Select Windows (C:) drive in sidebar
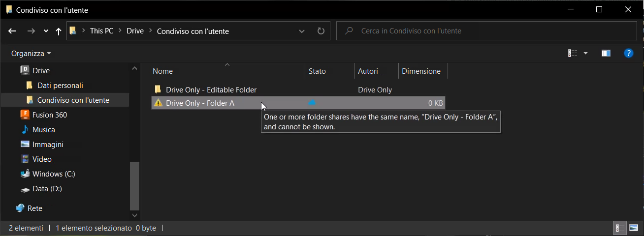 53,174
